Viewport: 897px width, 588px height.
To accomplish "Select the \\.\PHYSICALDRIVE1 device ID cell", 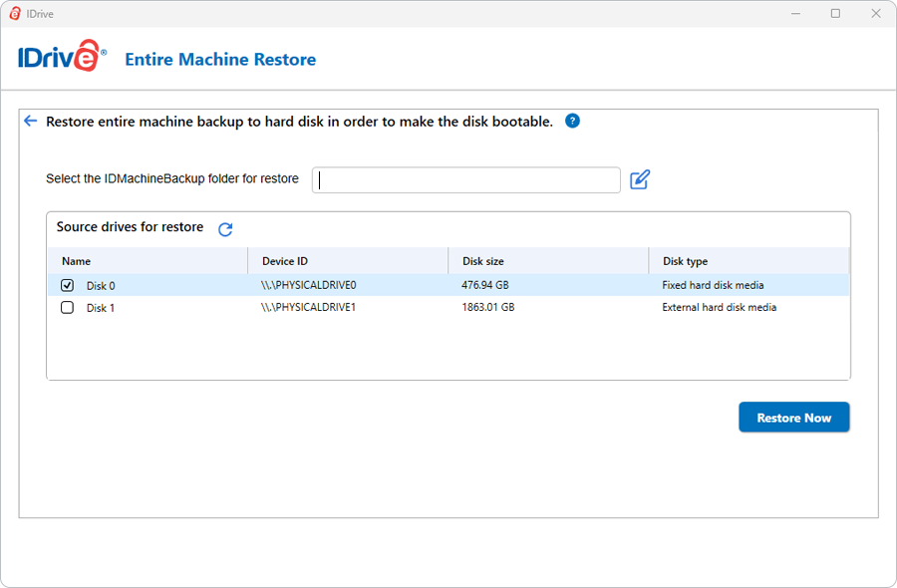I will [308, 307].
